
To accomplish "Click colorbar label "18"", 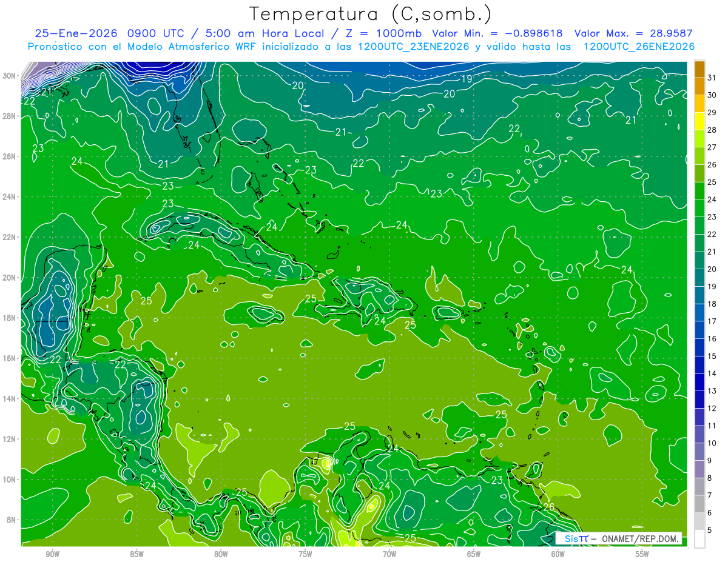I will (712, 304).
